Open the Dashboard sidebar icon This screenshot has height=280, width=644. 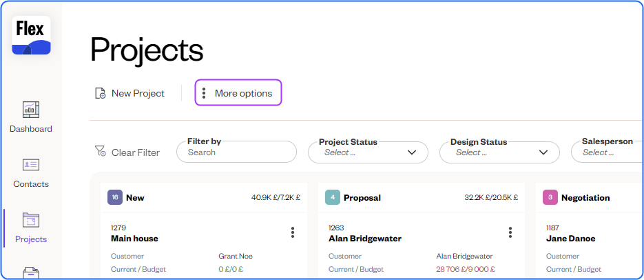tap(31, 109)
